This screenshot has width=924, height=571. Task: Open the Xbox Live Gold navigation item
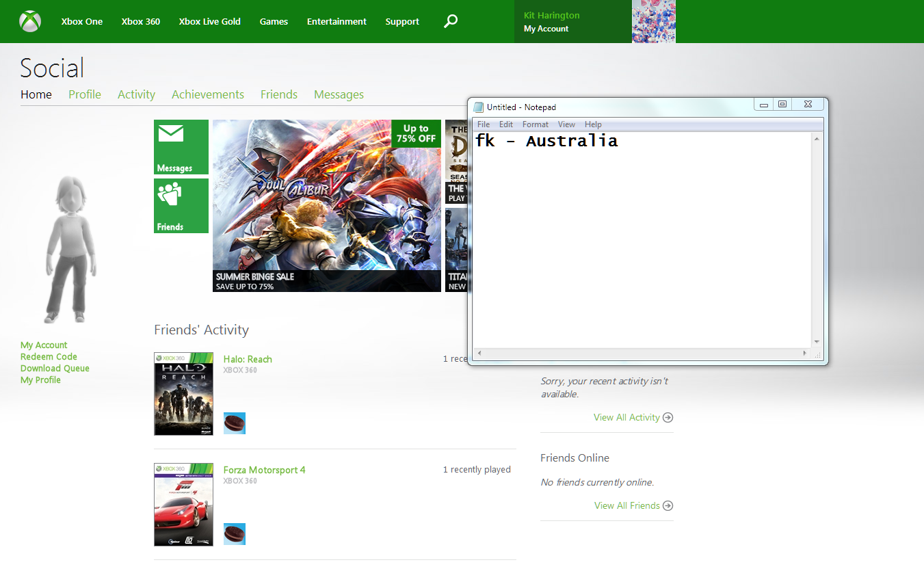[x=210, y=21]
